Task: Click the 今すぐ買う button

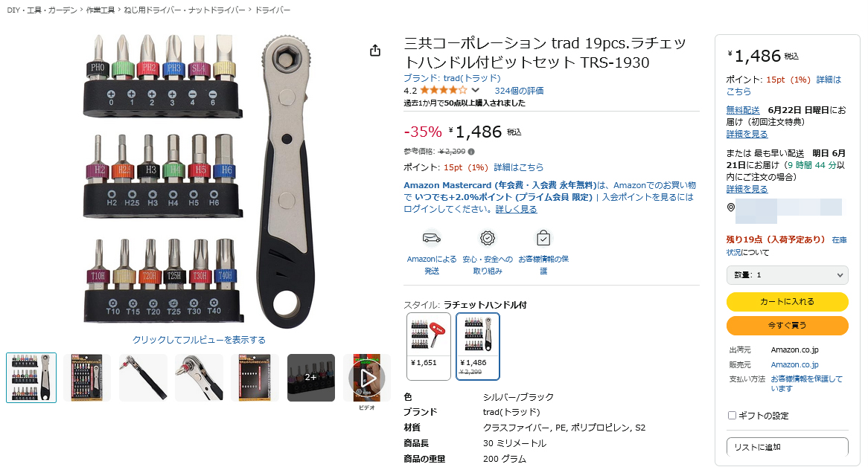Action: click(787, 325)
